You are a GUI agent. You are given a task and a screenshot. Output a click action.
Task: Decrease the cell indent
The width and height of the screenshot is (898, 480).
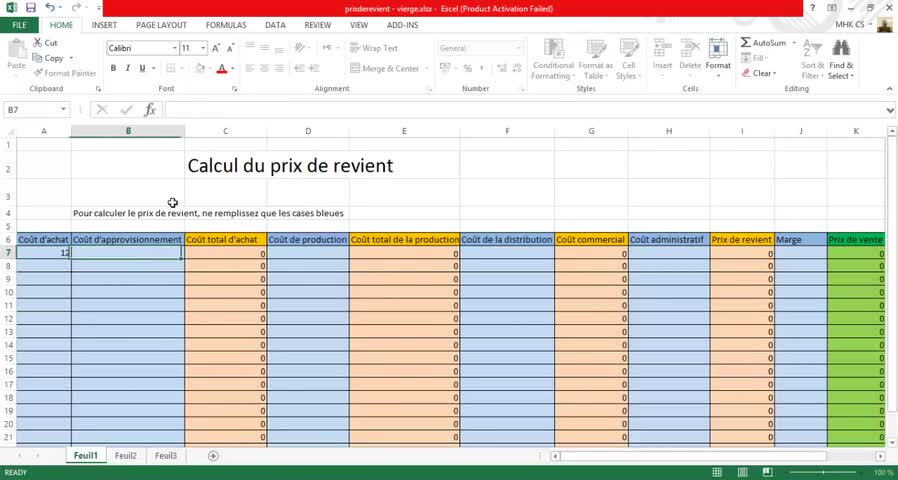pos(300,68)
